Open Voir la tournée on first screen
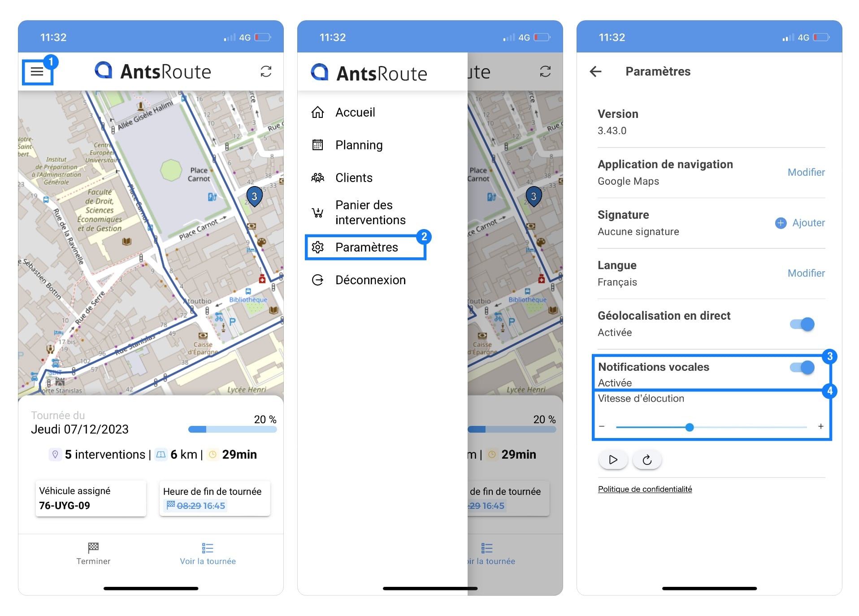 (208, 553)
